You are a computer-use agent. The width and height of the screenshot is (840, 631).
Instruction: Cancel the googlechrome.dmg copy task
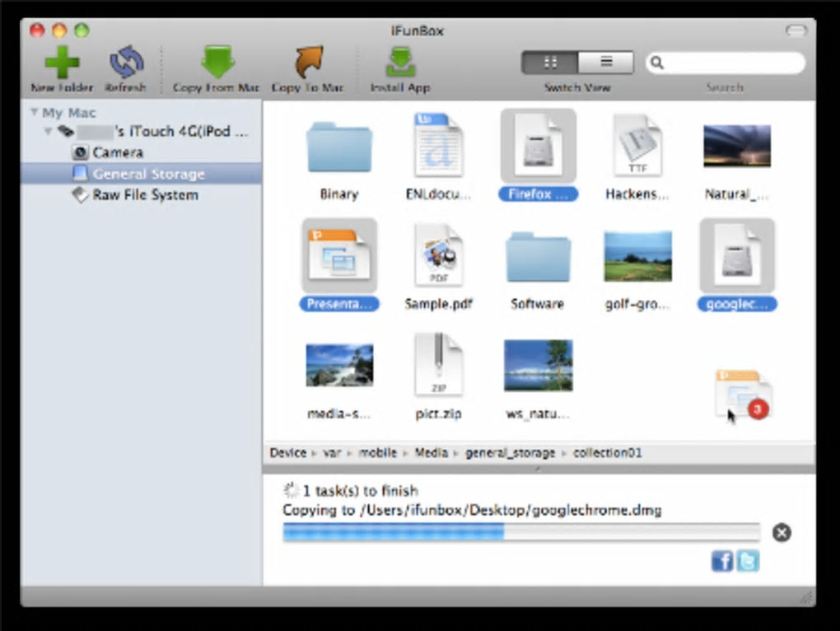pos(782,532)
